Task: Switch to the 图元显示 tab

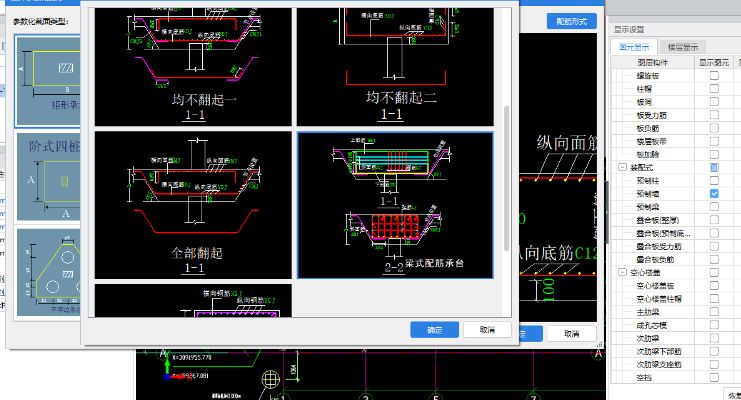Action: (634, 47)
